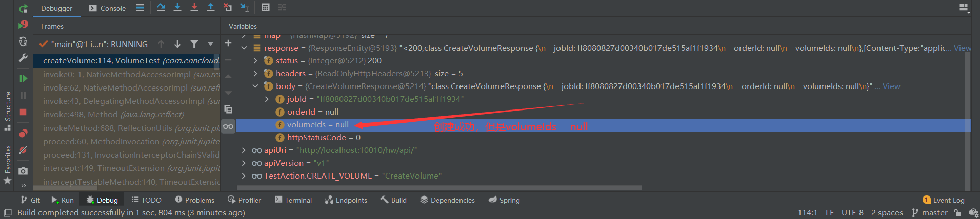Open the Terminal tool window
The height and width of the screenshot is (219, 980).
[x=293, y=200]
